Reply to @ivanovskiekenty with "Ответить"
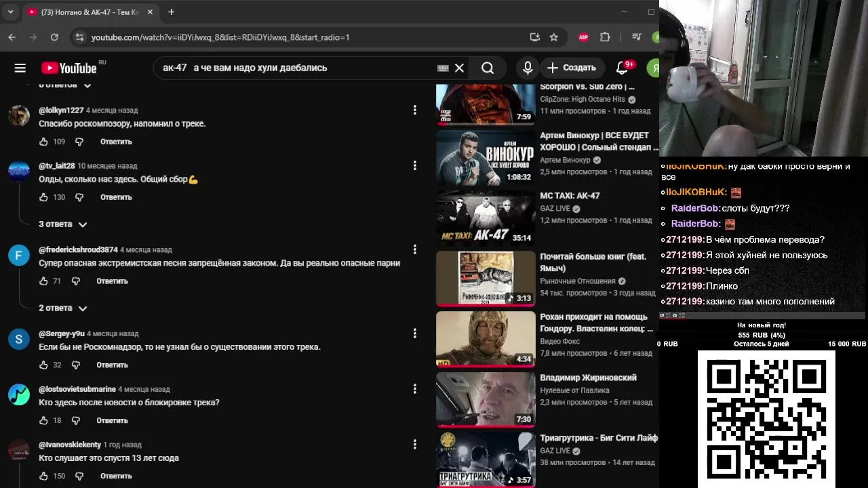 [116, 476]
